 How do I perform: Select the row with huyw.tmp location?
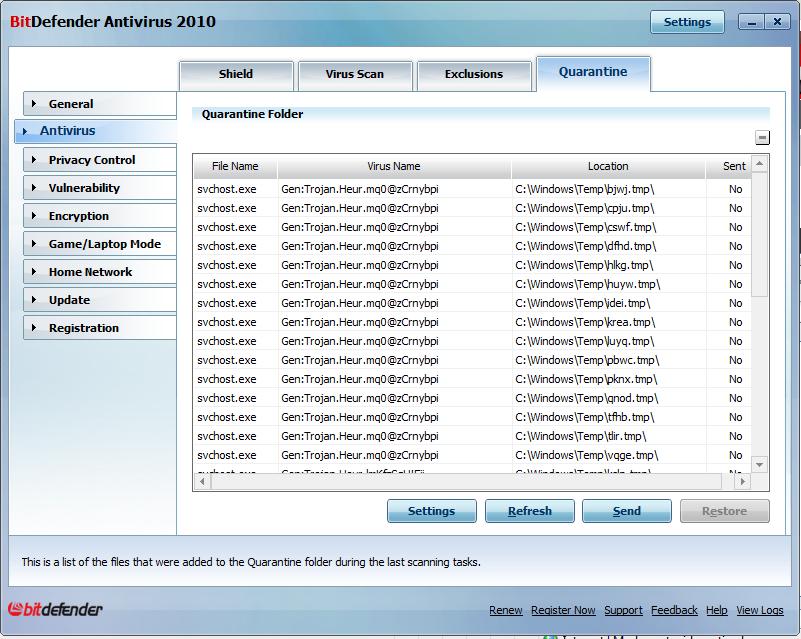[473, 284]
